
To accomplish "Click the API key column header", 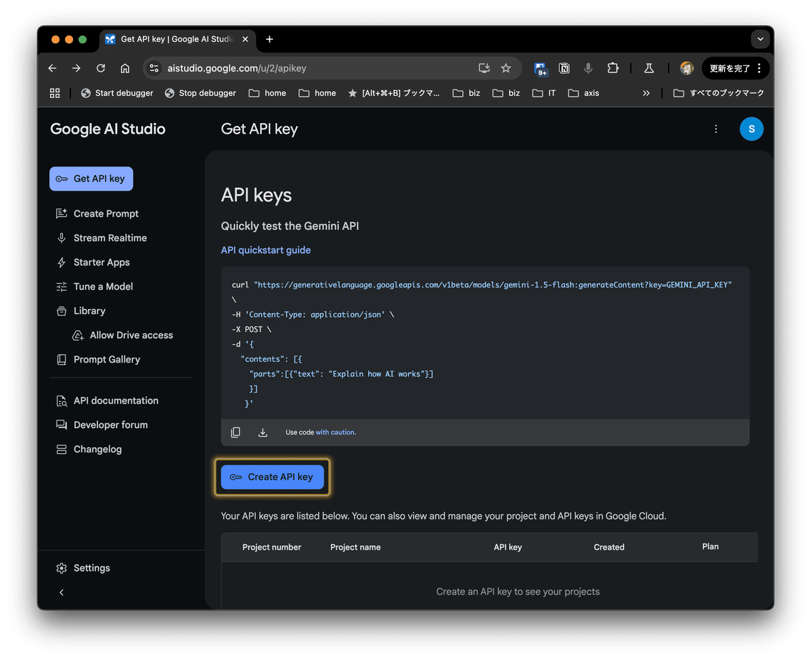I will tap(507, 547).
